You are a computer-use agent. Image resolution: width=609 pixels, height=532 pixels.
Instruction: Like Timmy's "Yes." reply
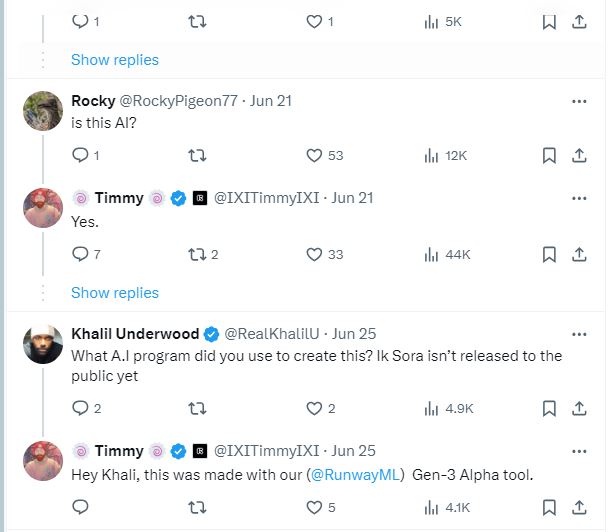(314, 254)
